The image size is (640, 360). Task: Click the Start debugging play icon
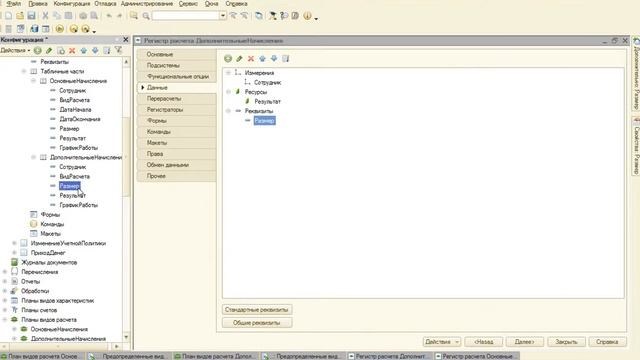[60, 29]
